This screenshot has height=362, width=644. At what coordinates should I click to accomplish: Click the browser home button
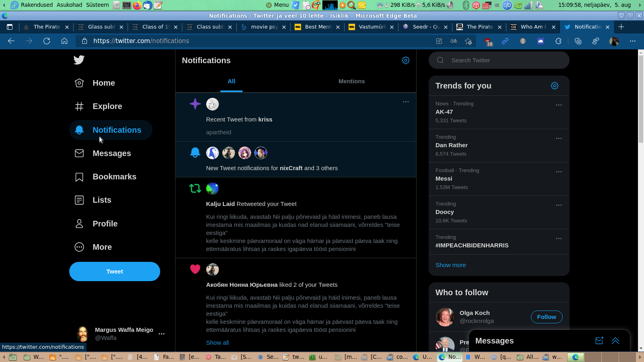tap(64, 41)
